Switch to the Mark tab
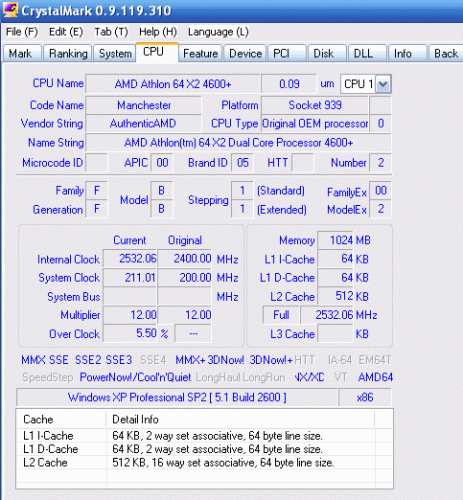 (22, 53)
